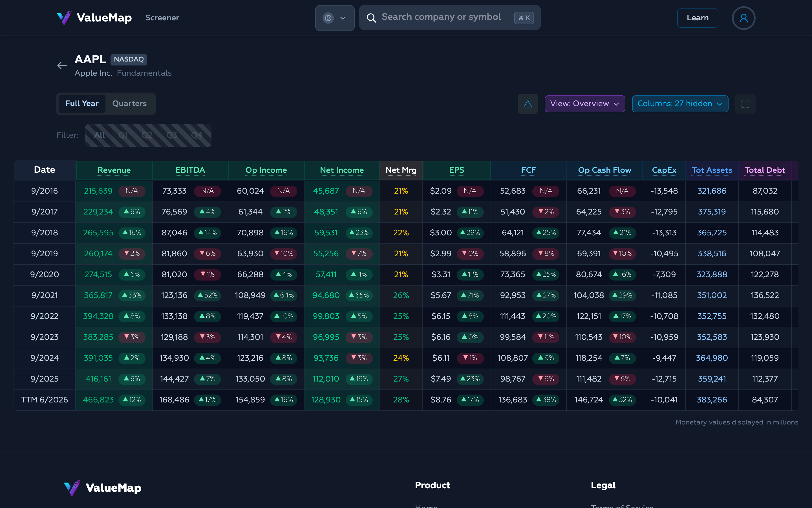This screenshot has height=508, width=812.
Task: Select the Q1 filter option
Action: (123, 135)
